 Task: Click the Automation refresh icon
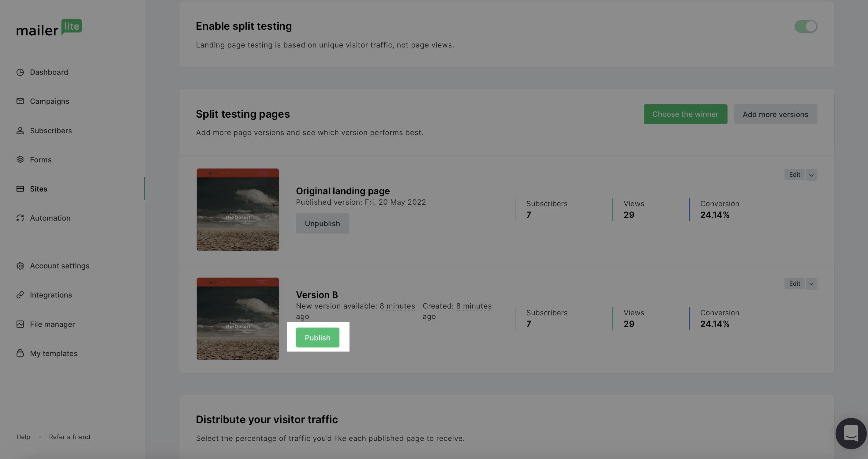click(x=20, y=218)
